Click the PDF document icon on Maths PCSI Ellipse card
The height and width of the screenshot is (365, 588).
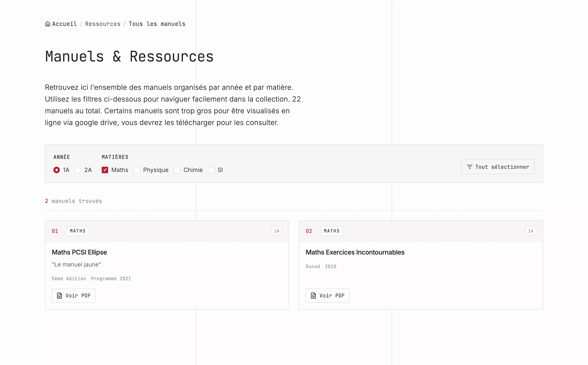pos(59,295)
